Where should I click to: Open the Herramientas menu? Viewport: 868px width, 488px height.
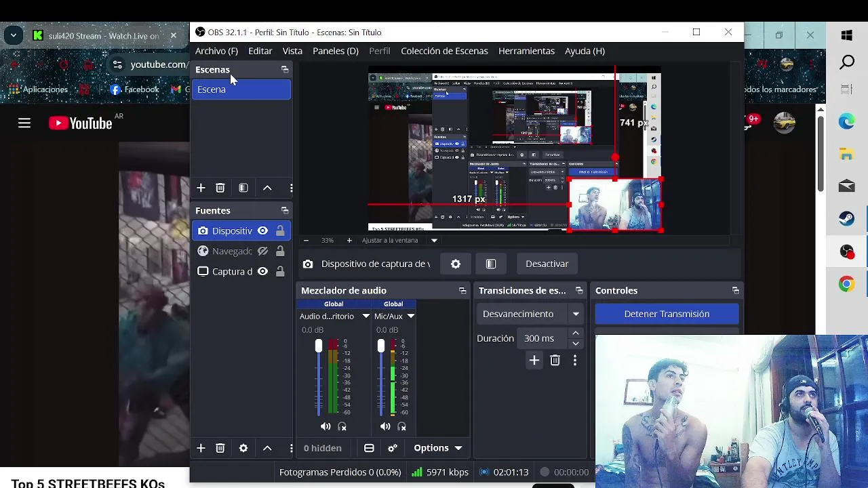click(x=526, y=51)
